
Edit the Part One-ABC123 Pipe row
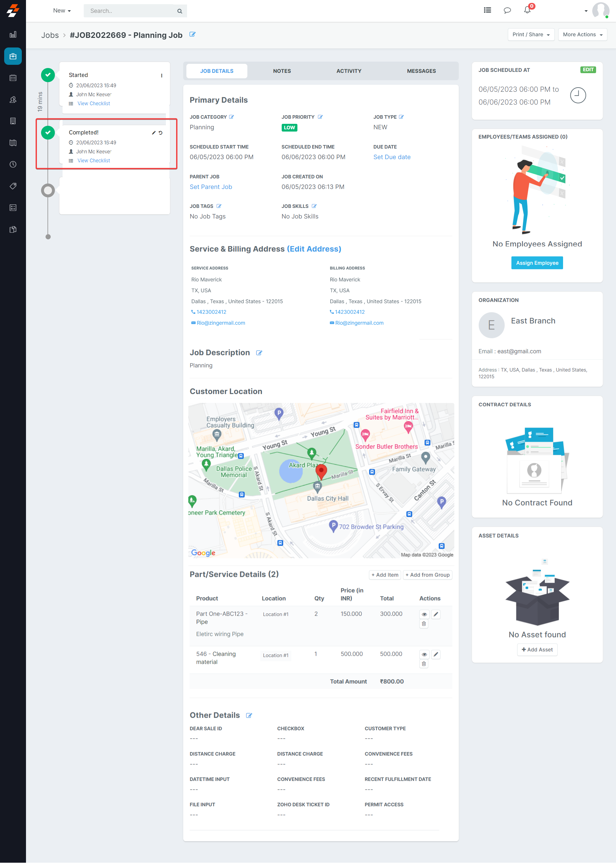(x=436, y=614)
